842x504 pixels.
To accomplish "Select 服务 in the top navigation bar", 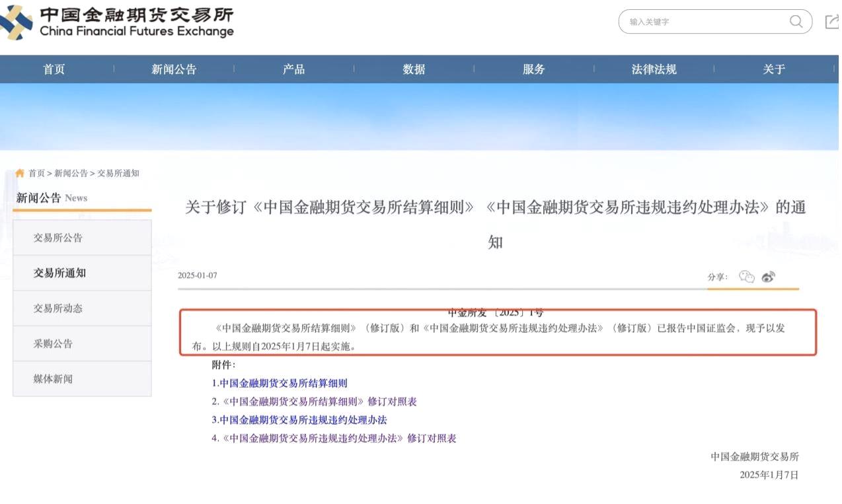I will pyautogui.click(x=533, y=69).
